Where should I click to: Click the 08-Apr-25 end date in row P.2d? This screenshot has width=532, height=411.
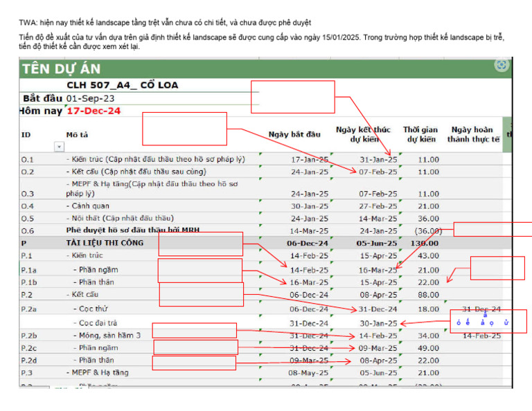pyautogui.click(x=378, y=360)
